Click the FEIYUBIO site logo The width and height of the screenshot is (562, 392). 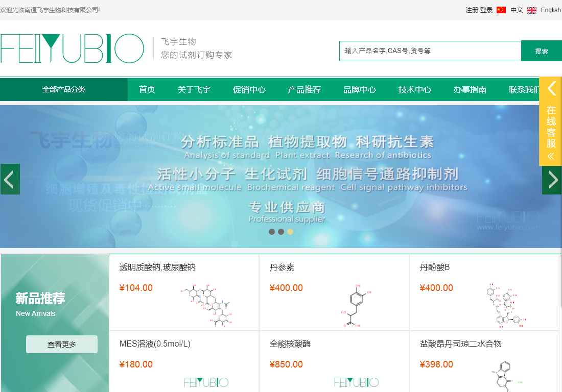tap(72, 48)
